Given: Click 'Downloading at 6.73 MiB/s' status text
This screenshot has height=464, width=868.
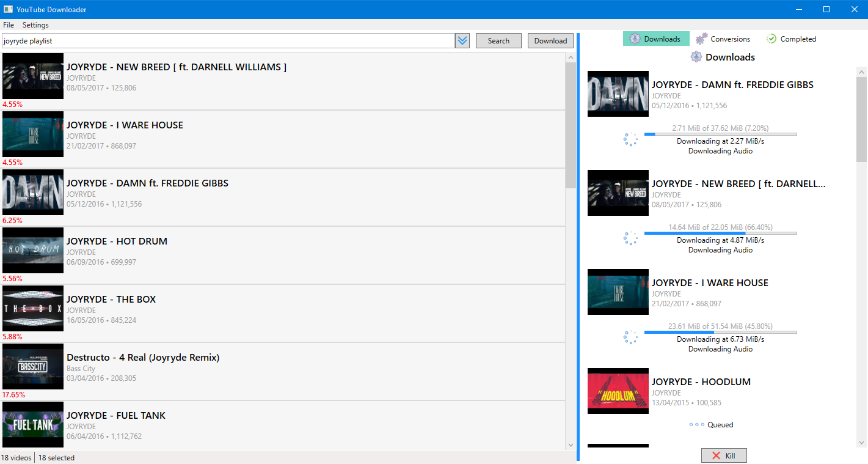Looking at the screenshot, I should coord(720,339).
